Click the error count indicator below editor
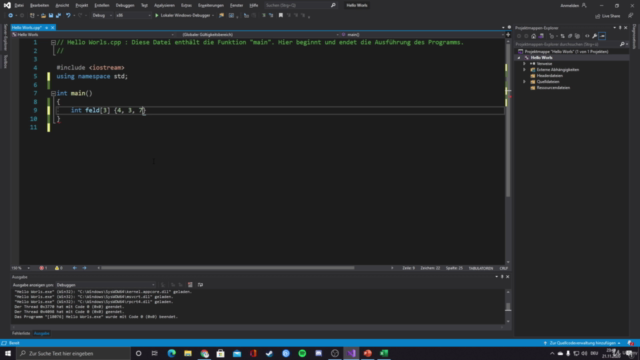Screen dimensions: 640x360 click(x=43, y=268)
